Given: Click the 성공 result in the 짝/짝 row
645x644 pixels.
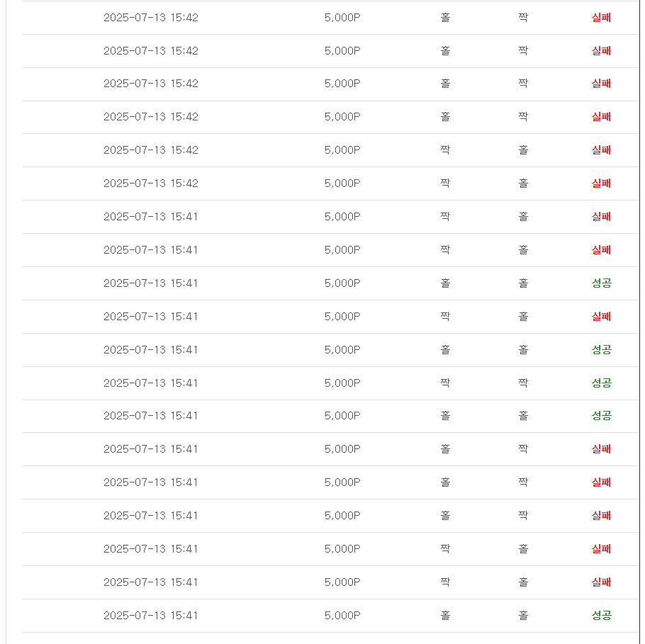Looking at the screenshot, I should tap(601, 383).
